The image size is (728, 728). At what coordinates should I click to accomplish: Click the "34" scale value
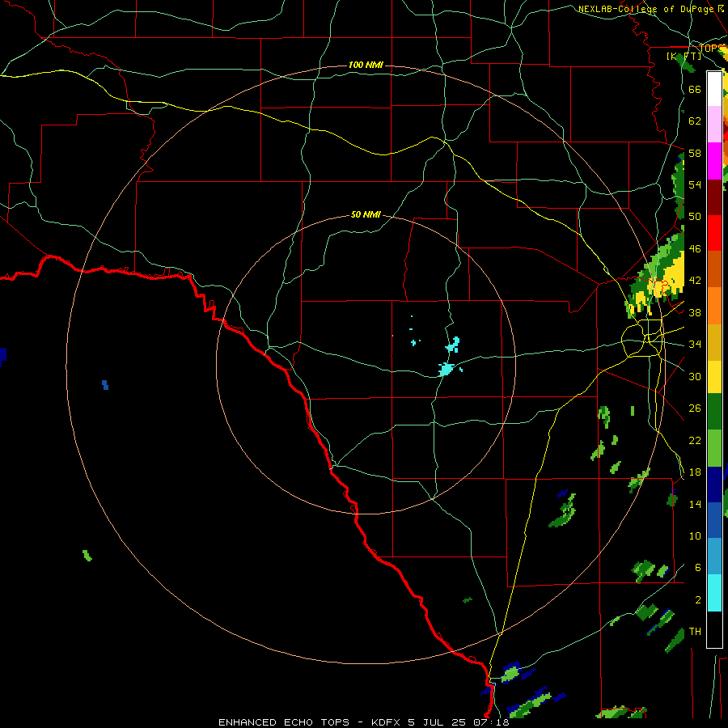(x=695, y=344)
